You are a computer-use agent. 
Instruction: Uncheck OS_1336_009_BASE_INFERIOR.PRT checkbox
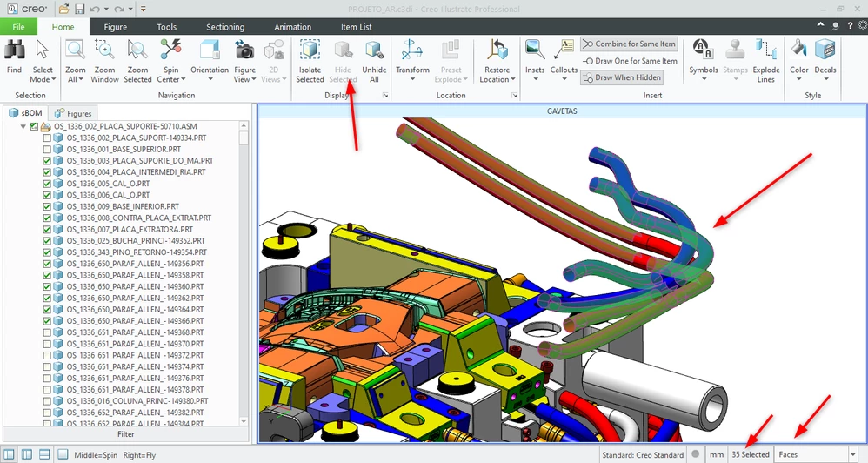(47, 206)
